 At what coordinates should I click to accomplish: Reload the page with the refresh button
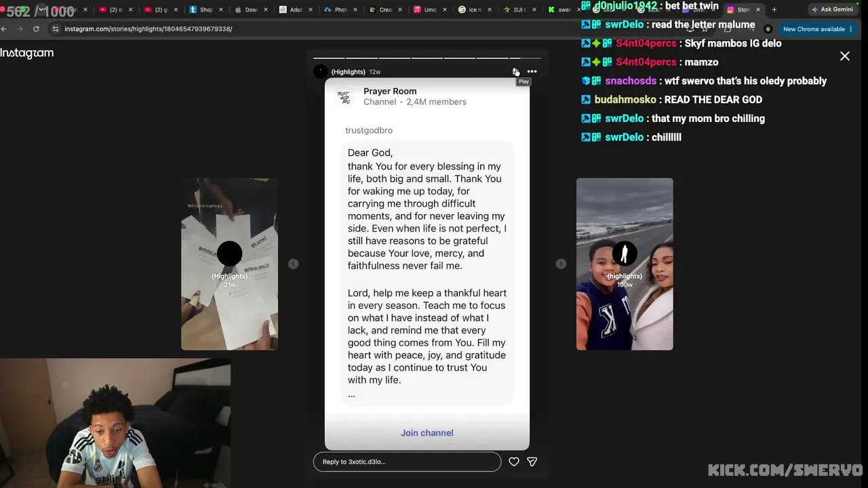tap(36, 29)
